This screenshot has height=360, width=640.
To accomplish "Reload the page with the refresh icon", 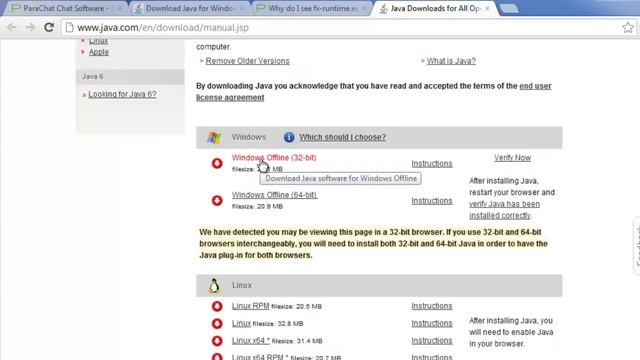I will (49, 27).
